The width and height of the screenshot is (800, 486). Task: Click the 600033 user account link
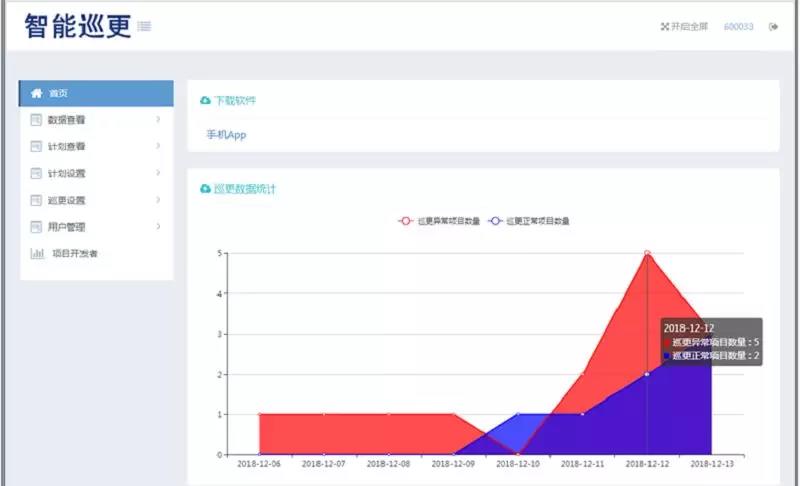[738, 27]
